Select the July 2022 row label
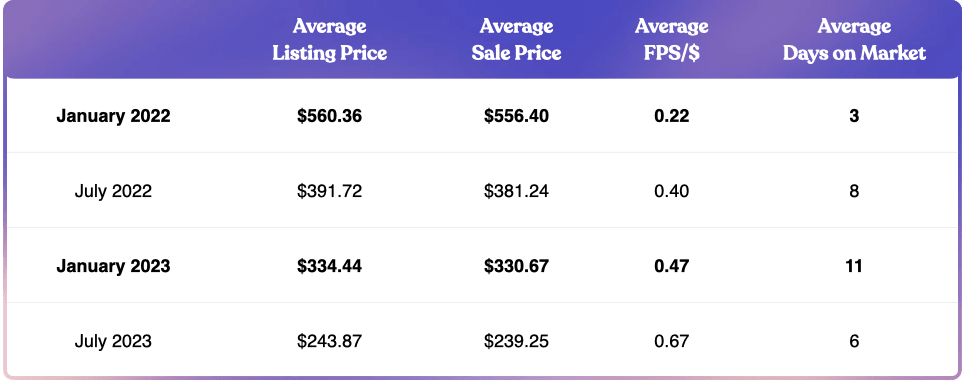965x380 pixels. [x=113, y=191]
